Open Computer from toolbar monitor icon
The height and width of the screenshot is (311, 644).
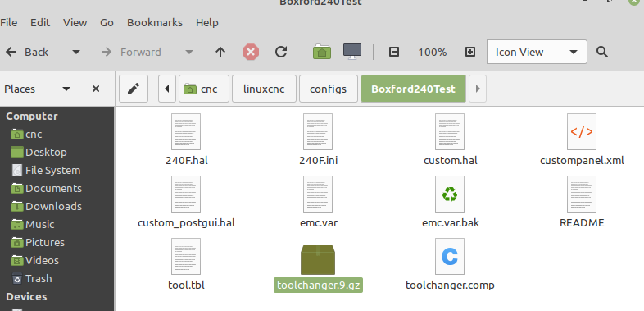point(352,52)
